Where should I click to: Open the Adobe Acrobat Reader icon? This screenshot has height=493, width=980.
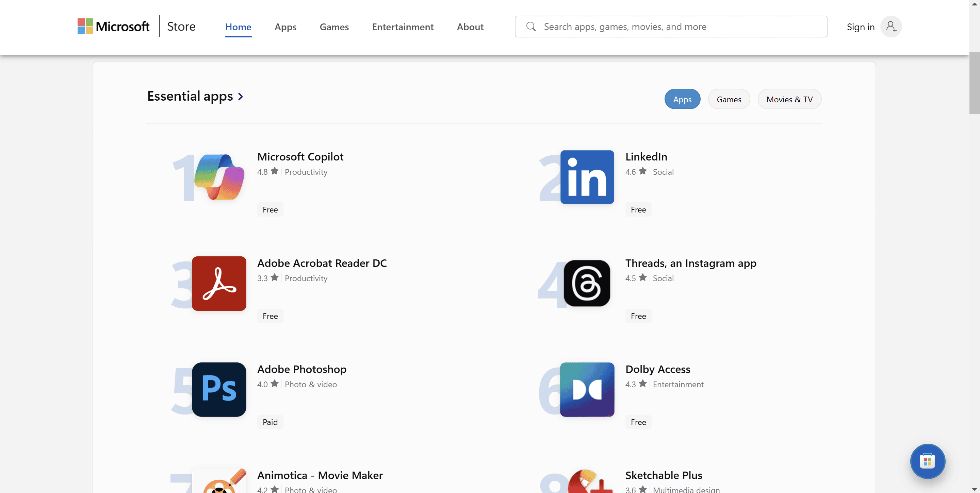(x=219, y=283)
